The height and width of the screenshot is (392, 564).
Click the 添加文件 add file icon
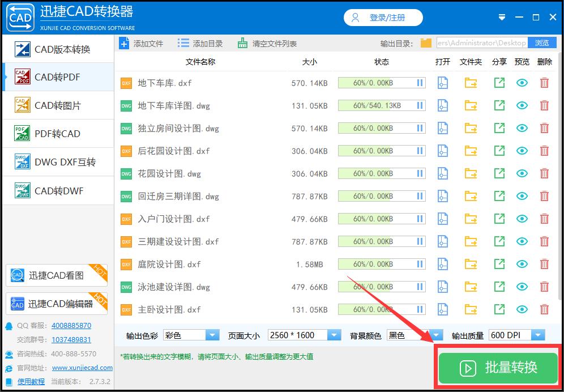124,42
